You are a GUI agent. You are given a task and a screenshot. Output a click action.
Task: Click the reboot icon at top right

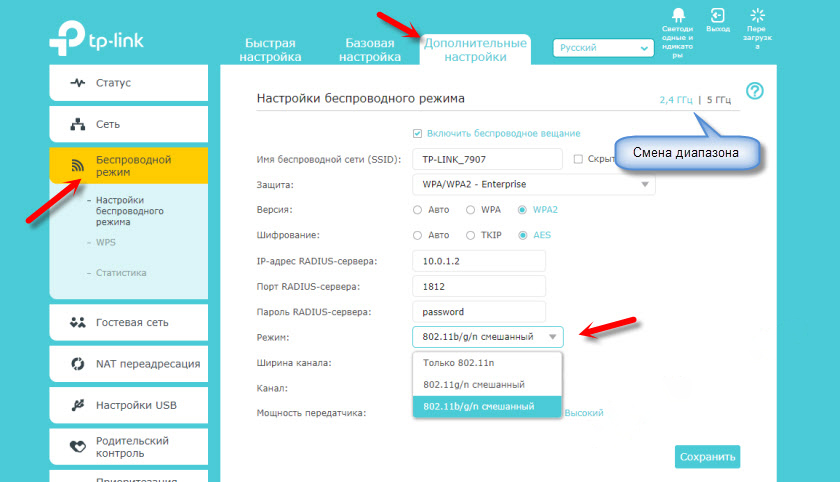point(757,15)
